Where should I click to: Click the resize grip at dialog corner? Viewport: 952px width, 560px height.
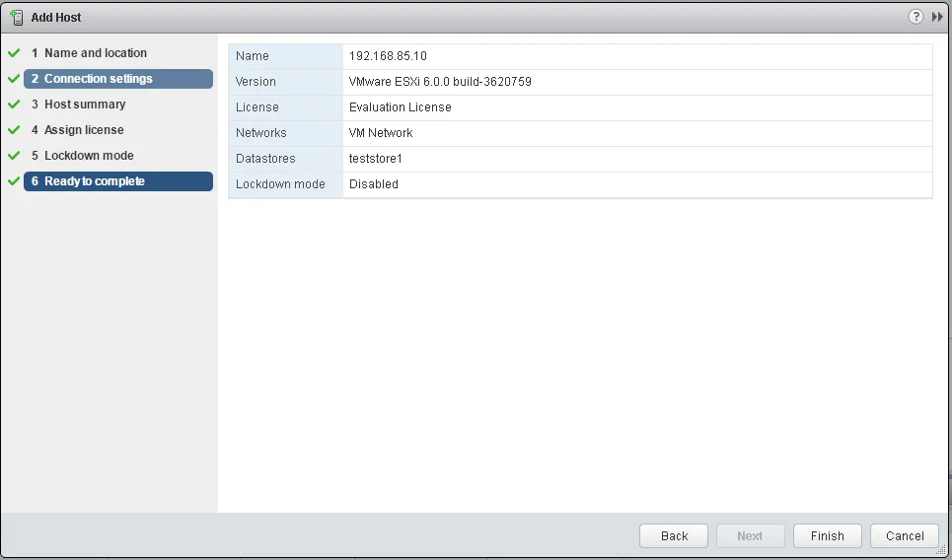(x=944, y=552)
